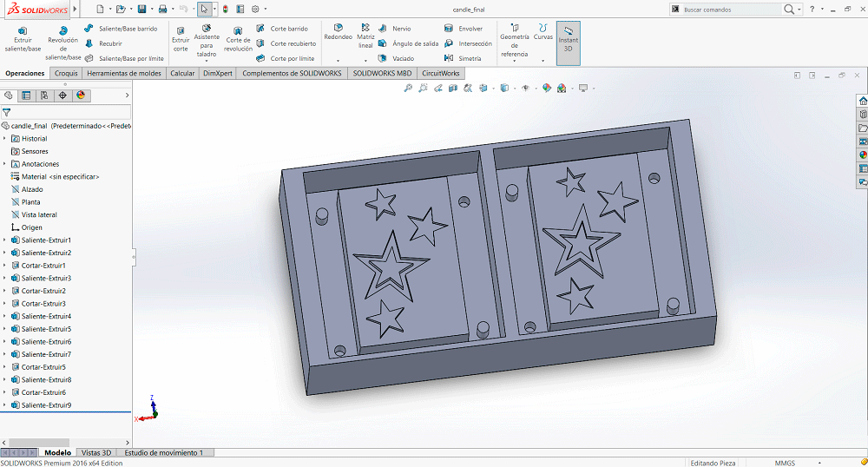868x467 pixels.
Task: Select the Simetría mirror tool
Action: 463,58
